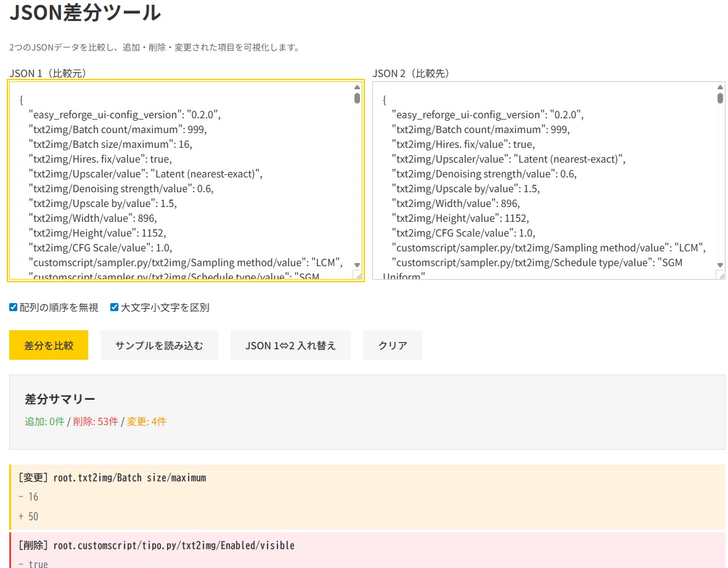The width and height of the screenshot is (728, 568).
Task: Click the JSON 1⇔2 入れ替え button
Action: coord(290,345)
